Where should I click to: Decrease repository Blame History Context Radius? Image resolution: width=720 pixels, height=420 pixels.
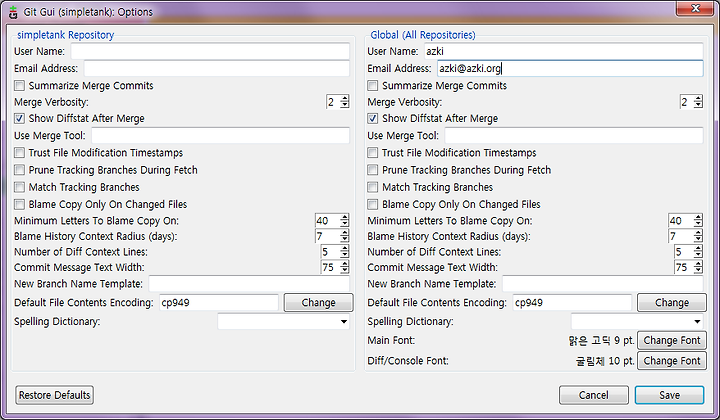coord(345,239)
